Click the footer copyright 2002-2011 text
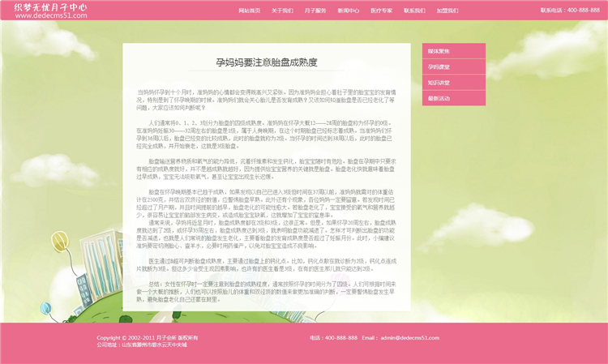The image size is (608, 364). pos(147,337)
